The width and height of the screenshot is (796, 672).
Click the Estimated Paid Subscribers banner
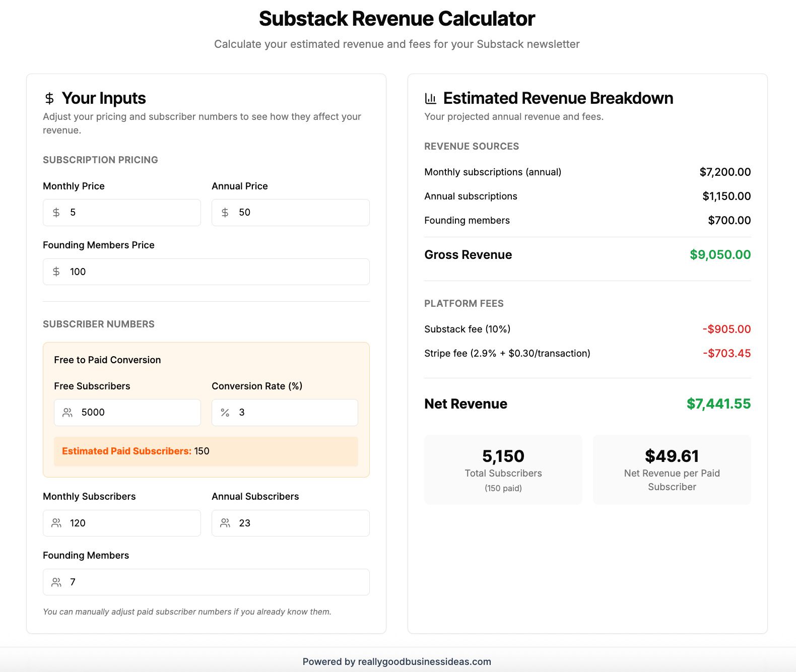point(206,451)
